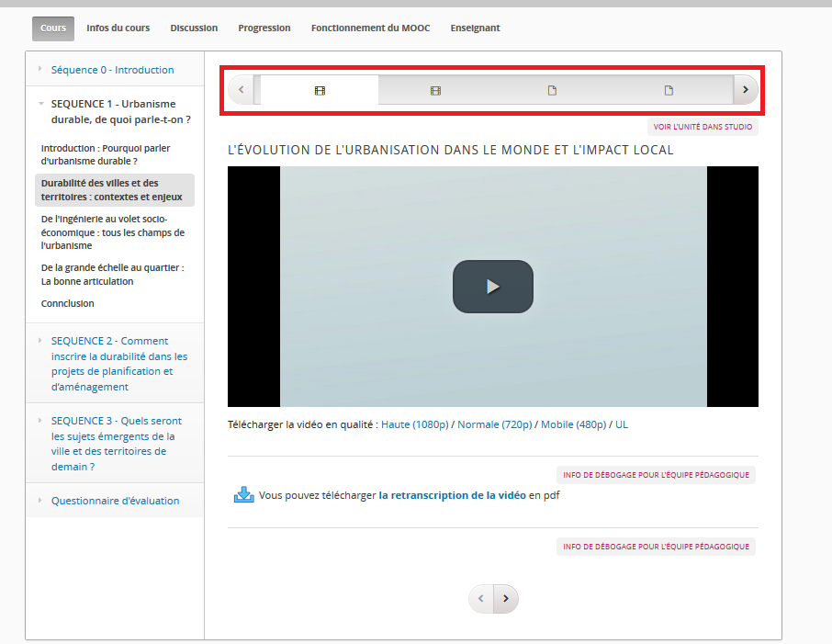
Task: Download video in Haute (1080p) quality
Action: pos(414,424)
